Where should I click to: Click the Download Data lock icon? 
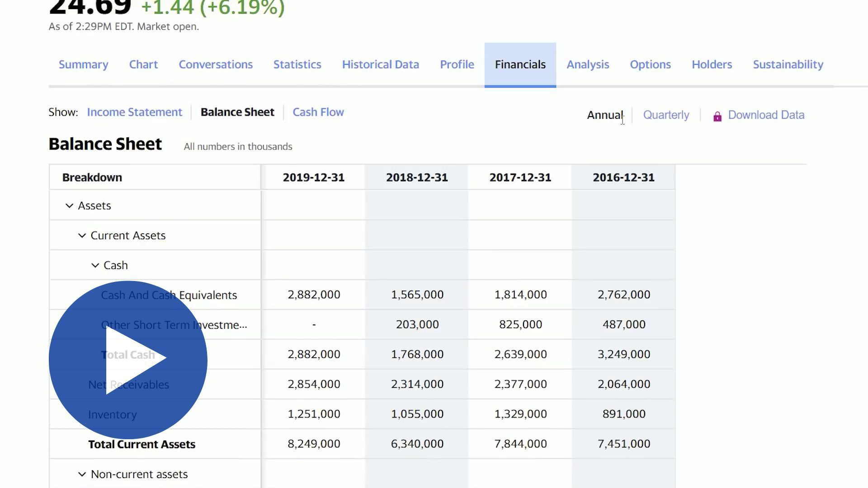pos(717,117)
